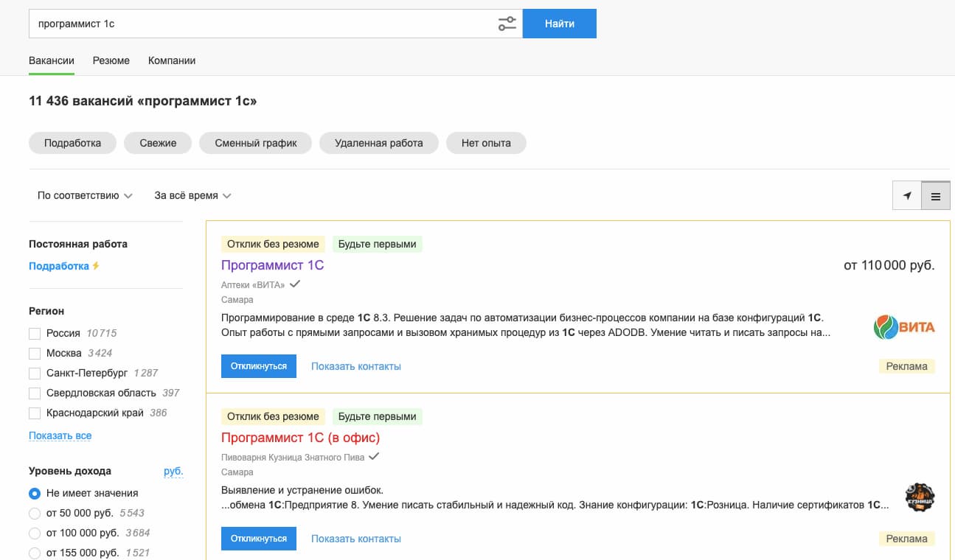The image size is (955, 560).
Task: Click the Кузница brewery logo
Action: coord(920,497)
